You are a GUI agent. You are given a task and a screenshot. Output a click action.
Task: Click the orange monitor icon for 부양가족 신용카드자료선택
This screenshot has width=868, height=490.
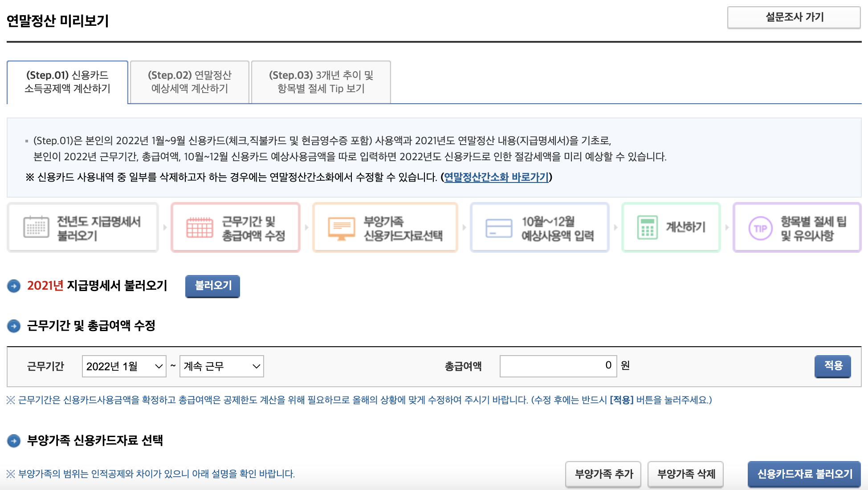click(341, 228)
